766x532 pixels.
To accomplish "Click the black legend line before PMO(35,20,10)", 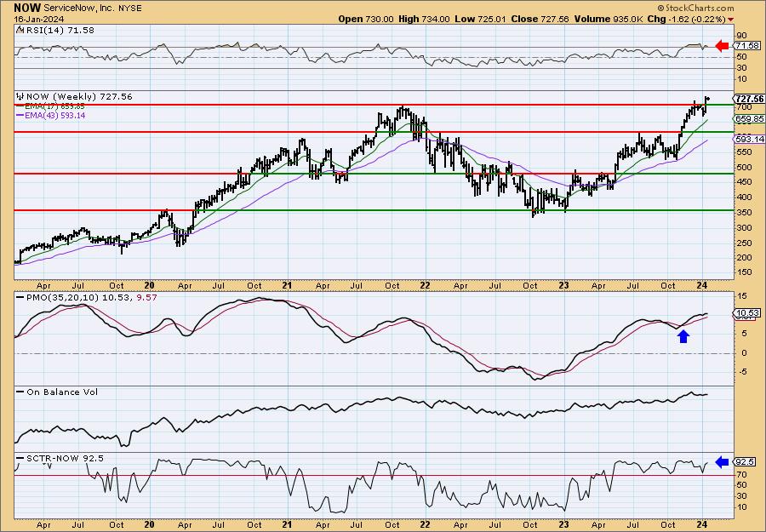I will pos(20,297).
